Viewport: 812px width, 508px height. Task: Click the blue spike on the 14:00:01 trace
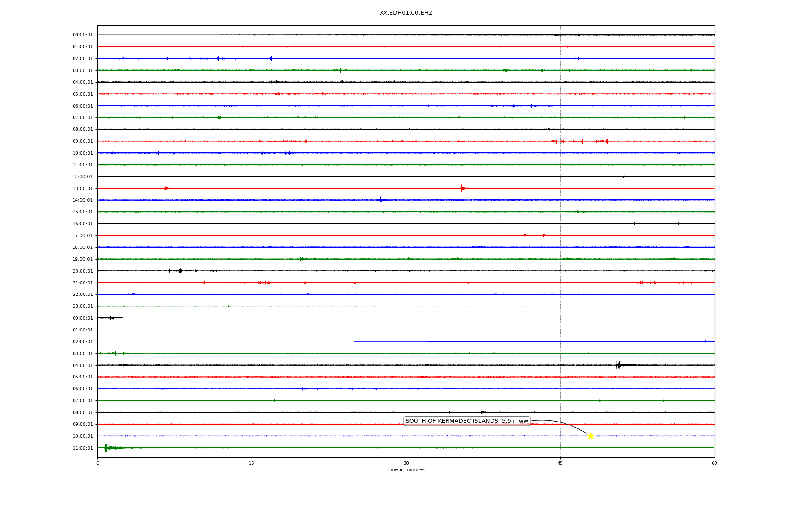pyautogui.click(x=381, y=200)
